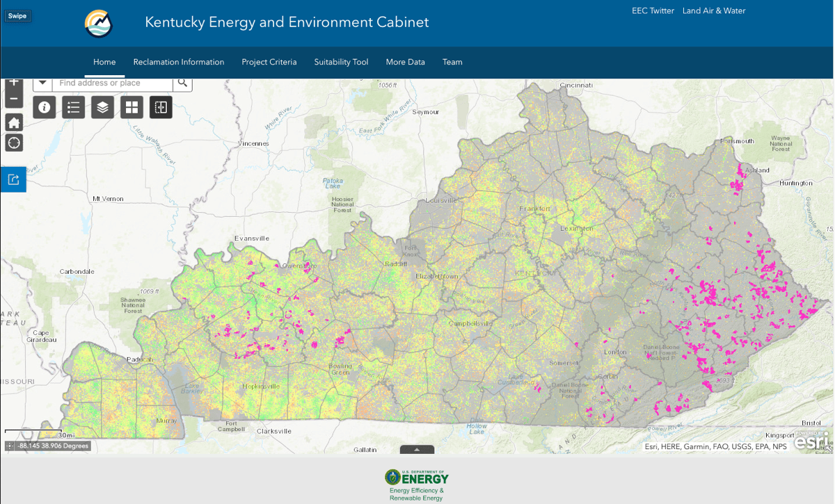Screen dimensions: 835x504
Task: Expand the attribute table with the bottom arrow
Action: (416, 450)
